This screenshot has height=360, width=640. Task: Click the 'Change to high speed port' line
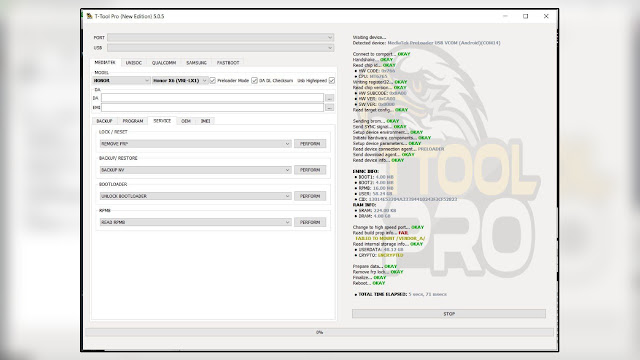pyautogui.click(x=388, y=227)
